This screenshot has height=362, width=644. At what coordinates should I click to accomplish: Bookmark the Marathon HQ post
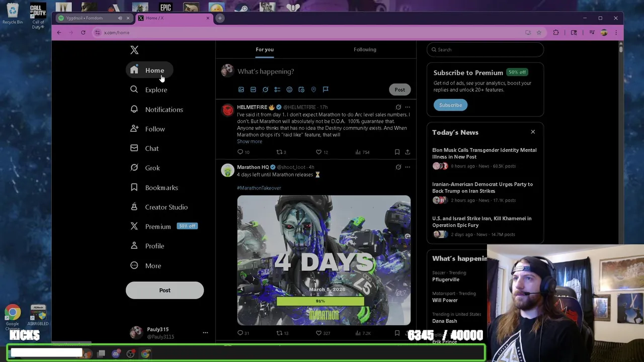pyautogui.click(x=397, y=333)
